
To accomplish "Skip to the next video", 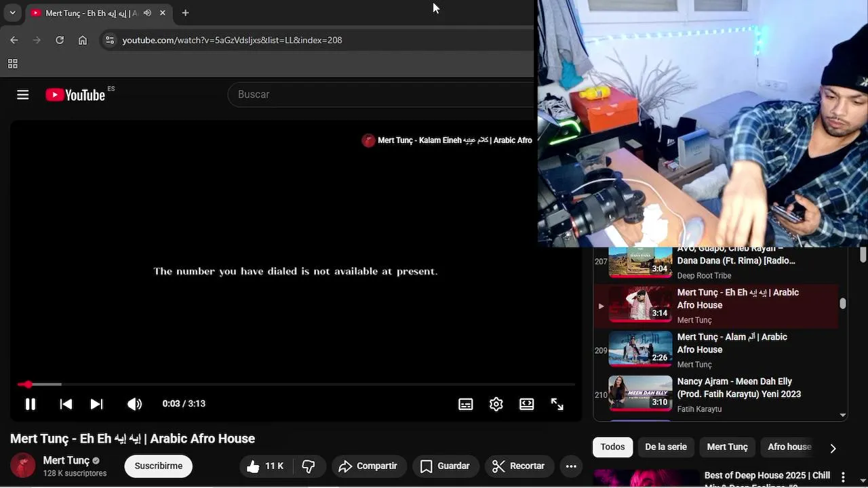I will 97,404.
